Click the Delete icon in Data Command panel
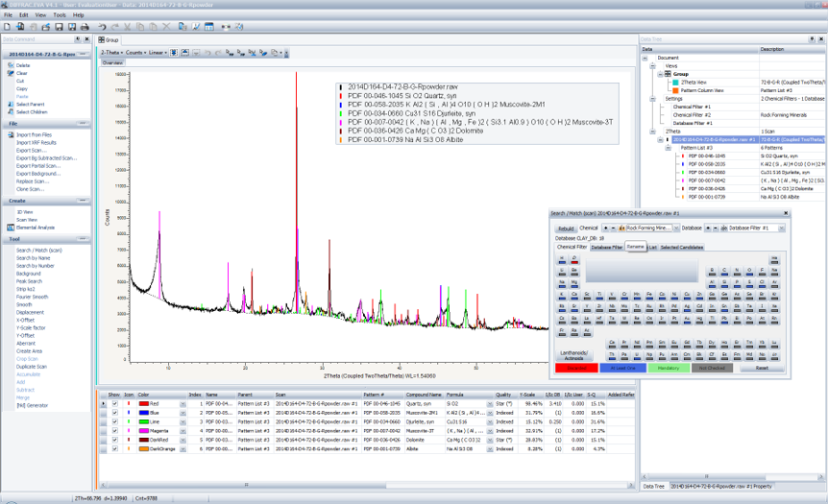The height and width of the screenshot is (504, 828). [10, 65]
